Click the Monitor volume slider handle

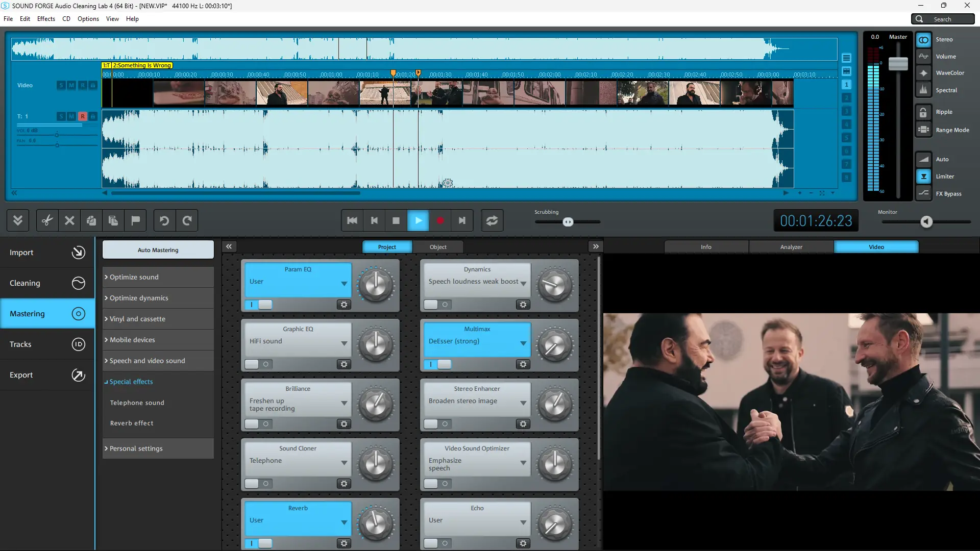coord(926,221)
